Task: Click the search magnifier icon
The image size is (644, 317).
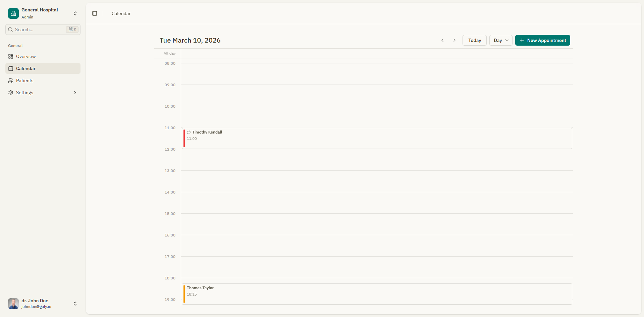Action: (x=10, y=30)
